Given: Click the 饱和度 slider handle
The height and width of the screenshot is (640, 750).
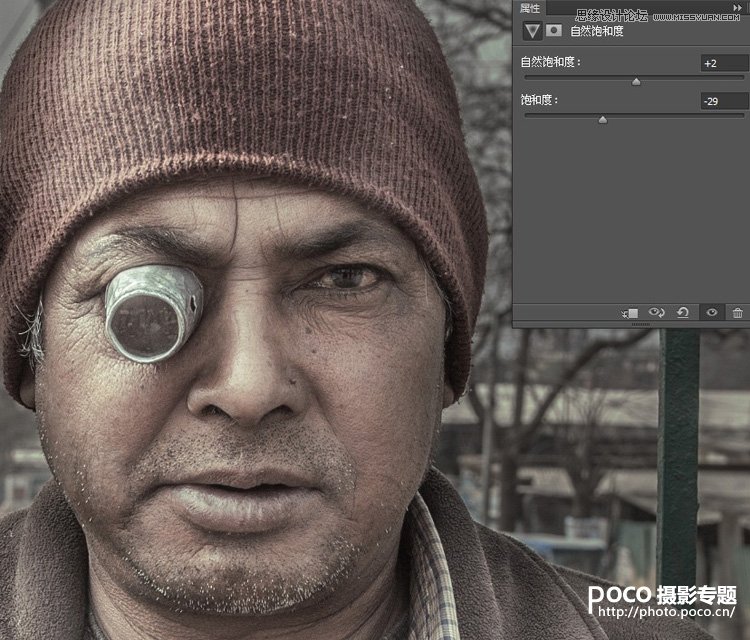Looking at the screenshot, I should (x=602, y=120).
